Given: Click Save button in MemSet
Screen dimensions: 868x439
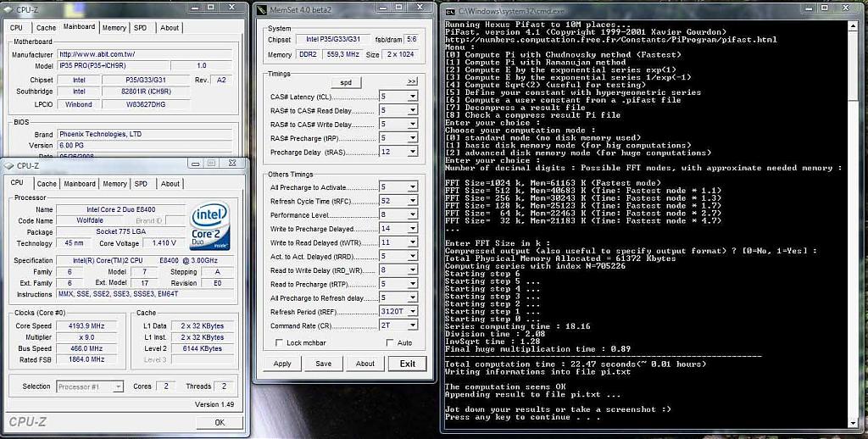Looking at the screenshot, I should 323,364.
